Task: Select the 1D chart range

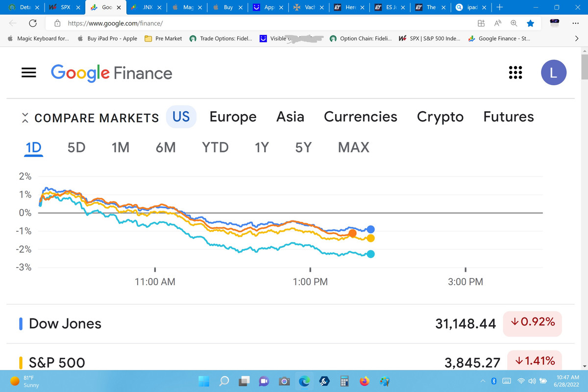Action: click(33, 147)
